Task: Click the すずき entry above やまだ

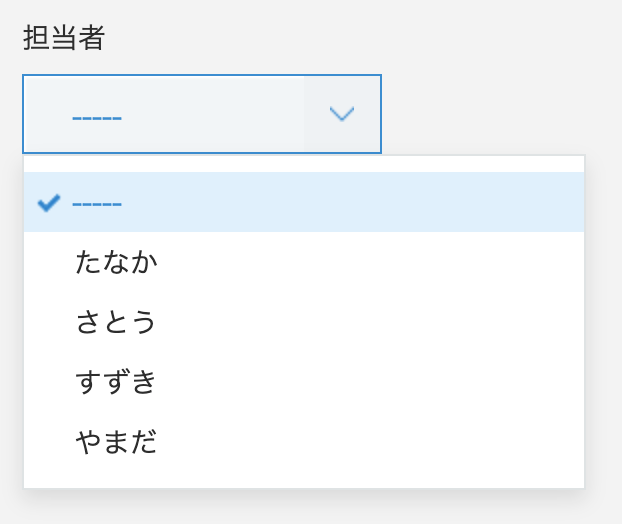Action: 116,382
